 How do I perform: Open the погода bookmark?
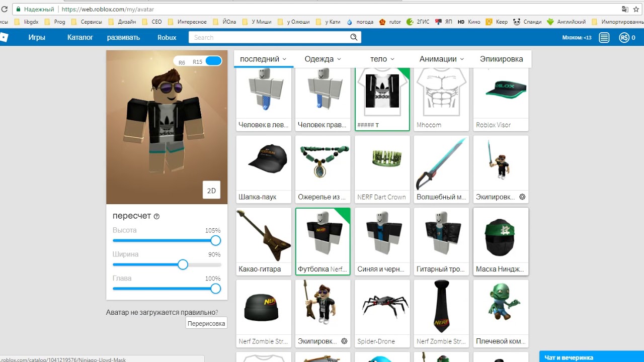pyautogui.click(x=360, y=22)
